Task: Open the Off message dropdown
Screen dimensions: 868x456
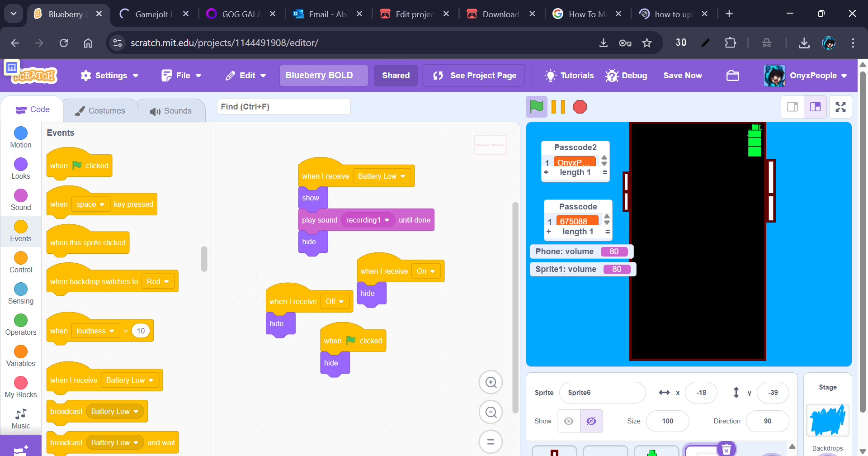Action: 335,301
